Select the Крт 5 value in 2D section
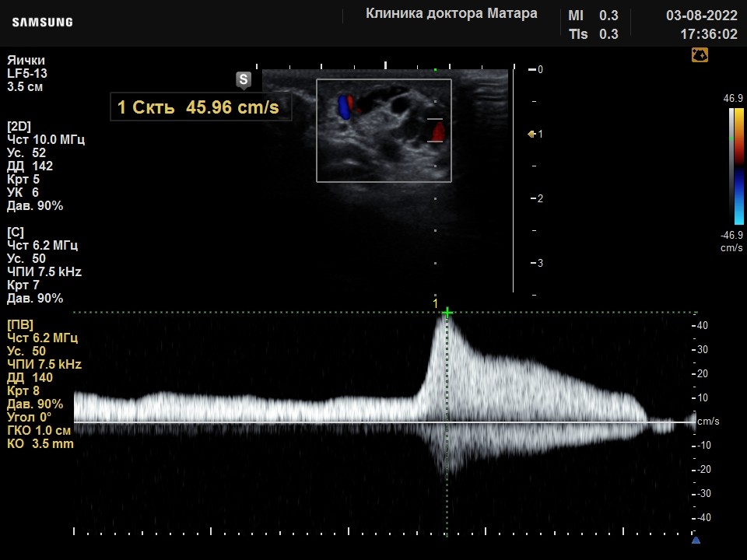 point(23,180)
